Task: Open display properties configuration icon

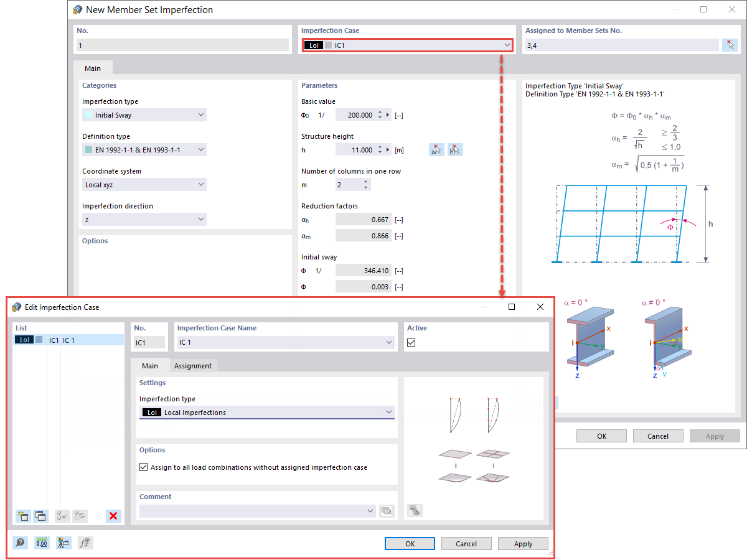Action: pyautogui.click(x=63, y=543)
